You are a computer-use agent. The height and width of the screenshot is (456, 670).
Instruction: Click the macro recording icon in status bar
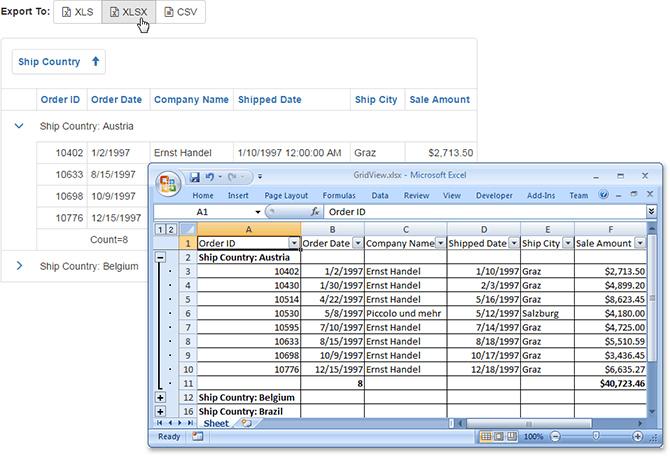click(x=197, y=436)
